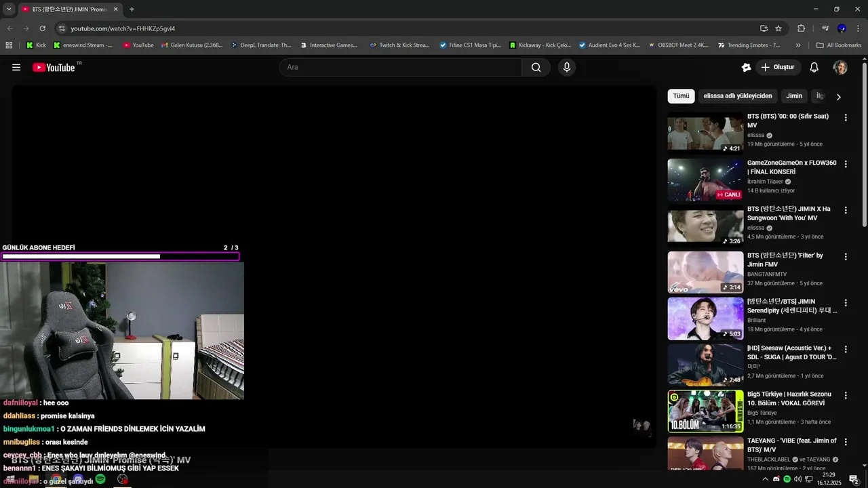
Task: Open Trending Emotes bookmark
Action: [749, 45]
